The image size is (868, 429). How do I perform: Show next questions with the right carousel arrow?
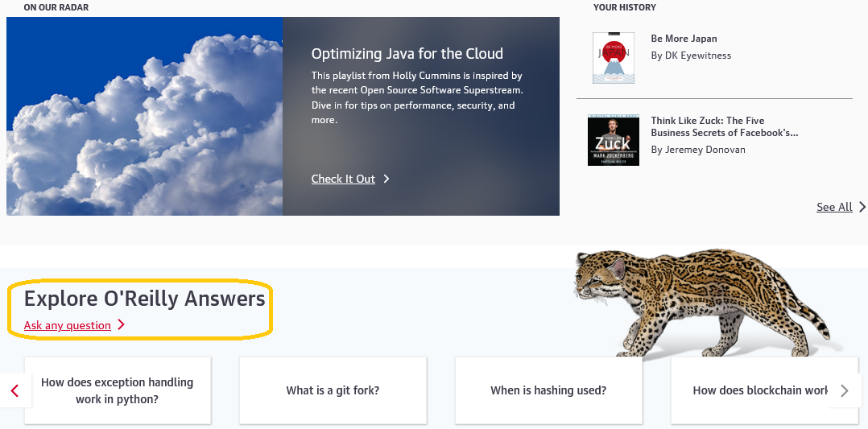click(x=845, y=391)
